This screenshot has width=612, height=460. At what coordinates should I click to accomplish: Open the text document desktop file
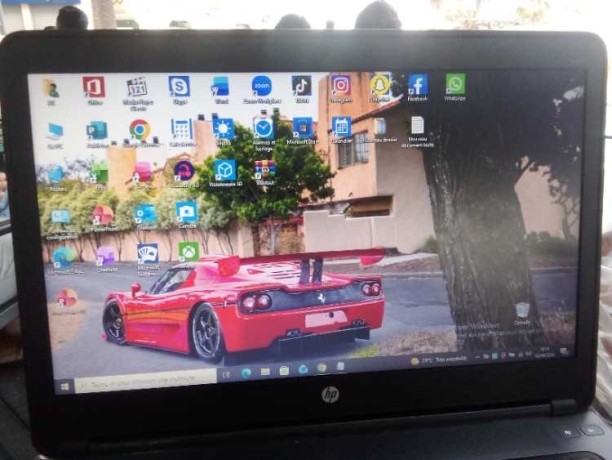click(x=418, y=131)
